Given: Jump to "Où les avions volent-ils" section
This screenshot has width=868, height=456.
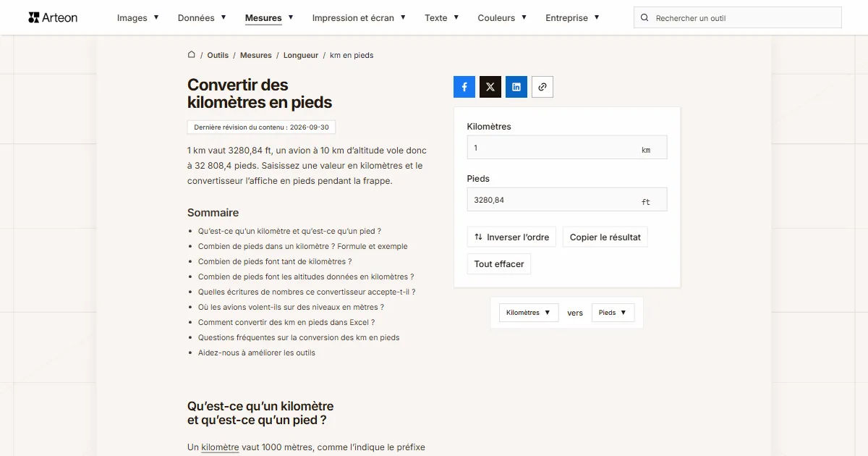Looking at the screenshot, I should click(291, 307).
